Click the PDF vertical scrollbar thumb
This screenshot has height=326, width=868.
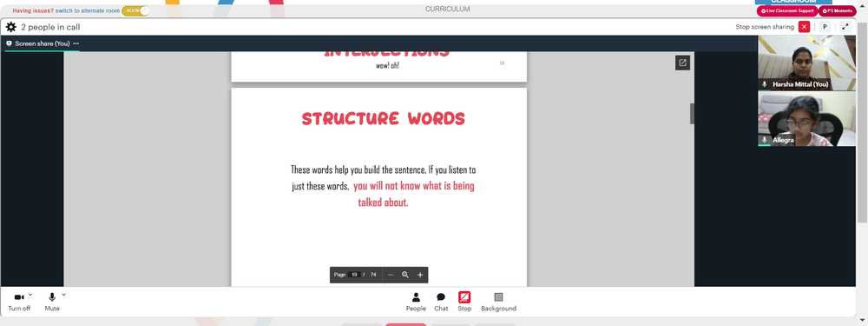[692, 114]
